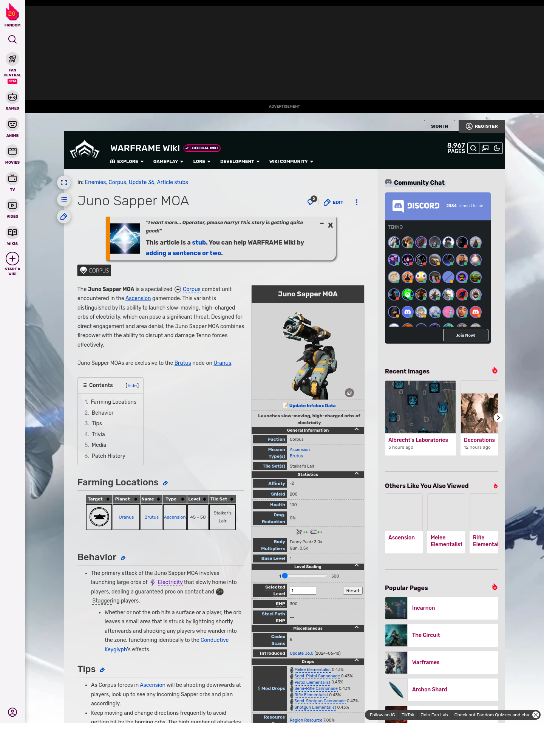Screen dimensions: 544x756
Task: Open the Update 36.0 link
Action: [x=301, y=653]
